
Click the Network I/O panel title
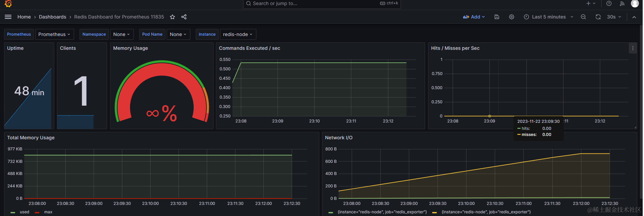tap(339, 138)
